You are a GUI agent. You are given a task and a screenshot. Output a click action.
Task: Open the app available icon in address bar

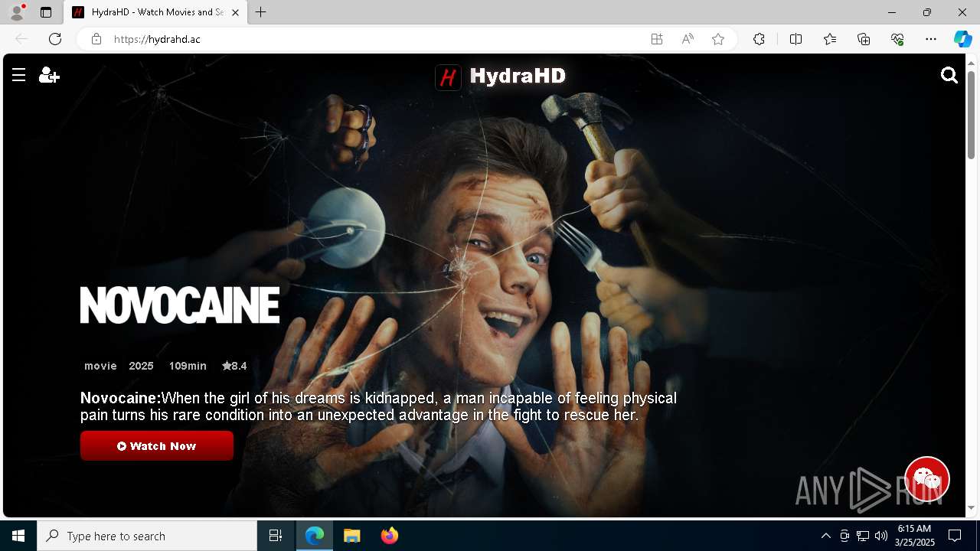[x=657, y=39]
